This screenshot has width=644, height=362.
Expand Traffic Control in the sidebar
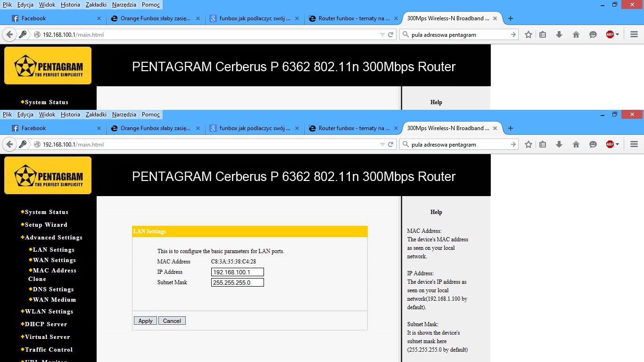click(46, 350)
